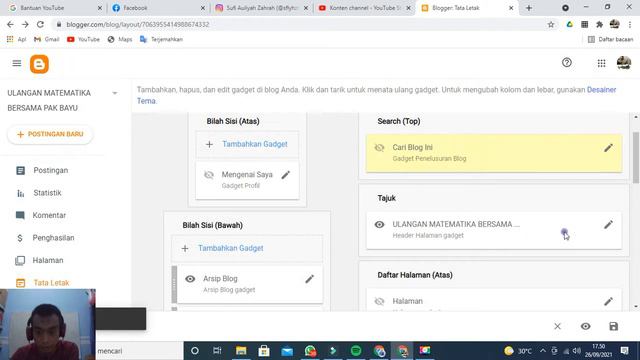Viewport: 640px width, 360px height.
Task: Open Blogger help question mark icon
Action: pos(567,62)
